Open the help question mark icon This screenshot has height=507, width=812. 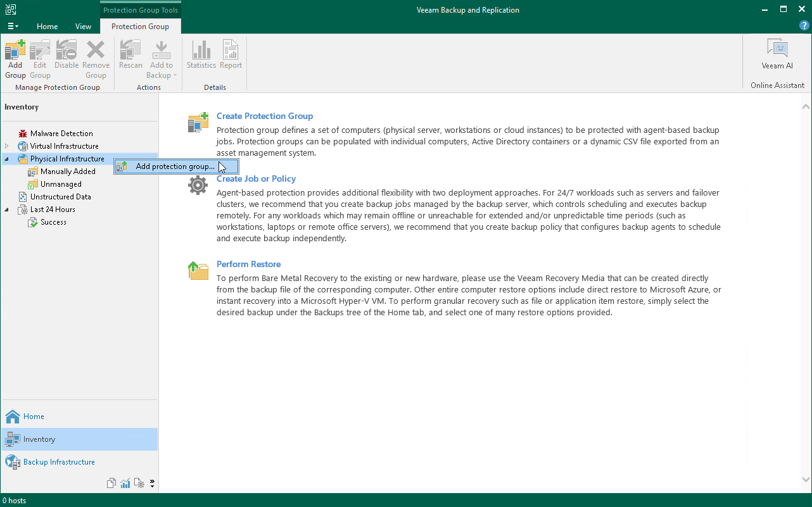pyautogui.click(x=804, y=26)
